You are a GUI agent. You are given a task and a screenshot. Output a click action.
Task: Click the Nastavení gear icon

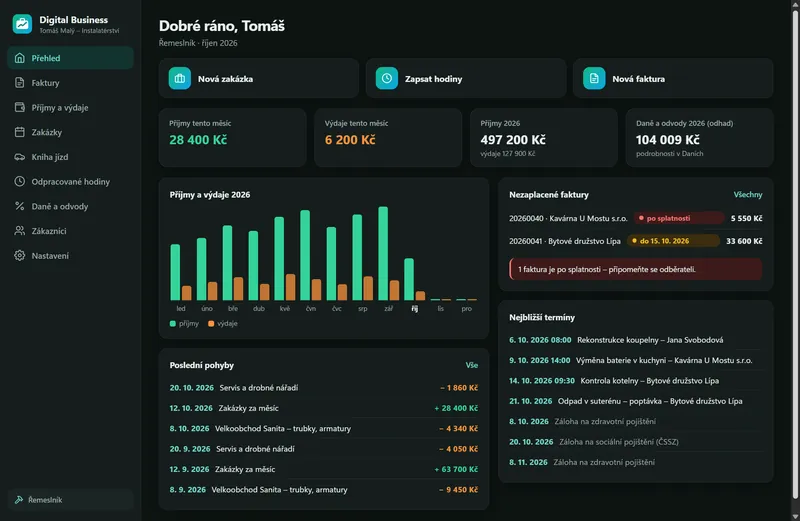tap(19, 255)
